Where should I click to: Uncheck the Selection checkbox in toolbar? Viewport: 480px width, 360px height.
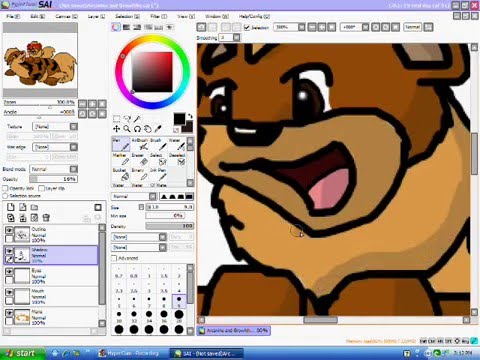click(x=247, y=27)
